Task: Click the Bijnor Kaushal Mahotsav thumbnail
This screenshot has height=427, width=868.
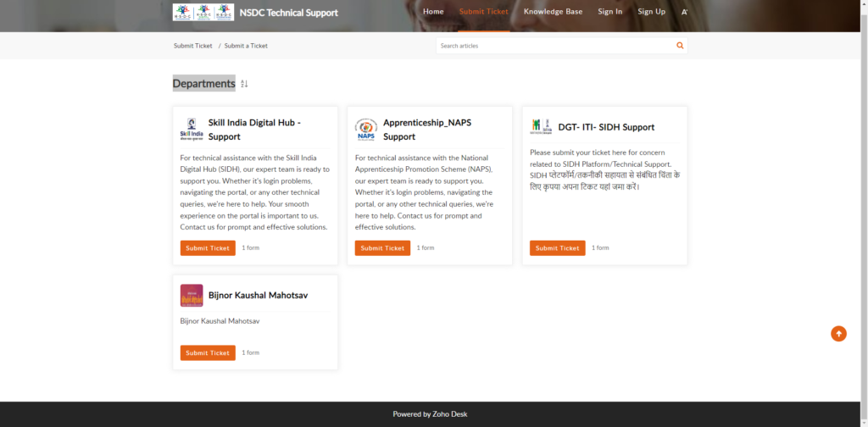Action: pos(192,296)
